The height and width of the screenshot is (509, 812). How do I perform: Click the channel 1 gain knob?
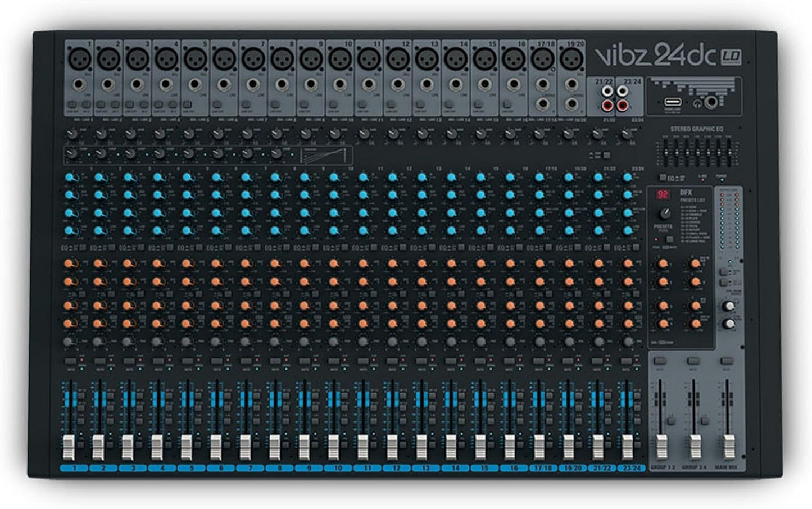(72, 134)
